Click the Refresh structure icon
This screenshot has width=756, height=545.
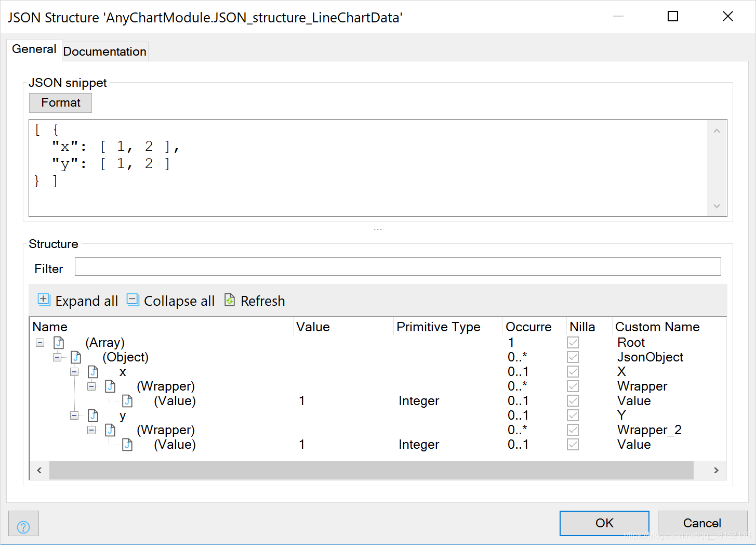(x=229, y=300)
